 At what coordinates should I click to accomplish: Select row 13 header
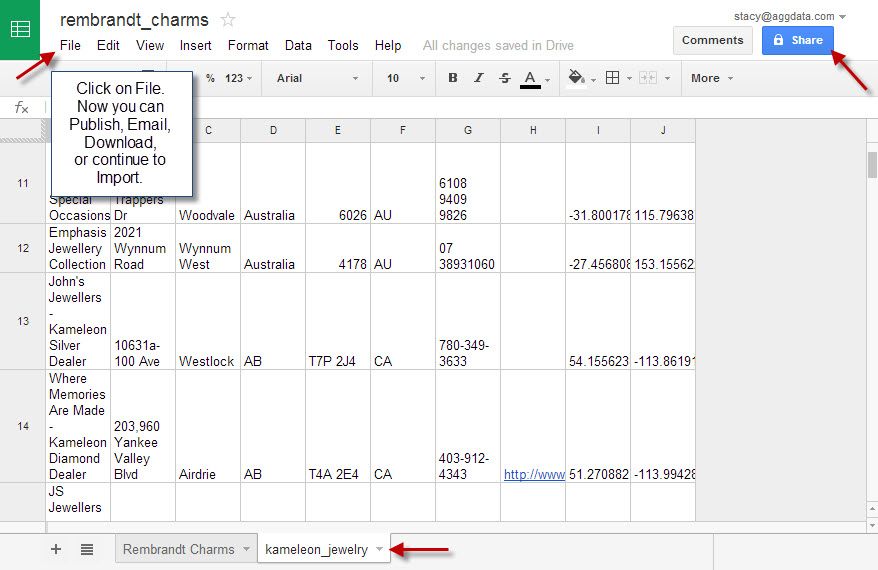[x=23, y=321]
